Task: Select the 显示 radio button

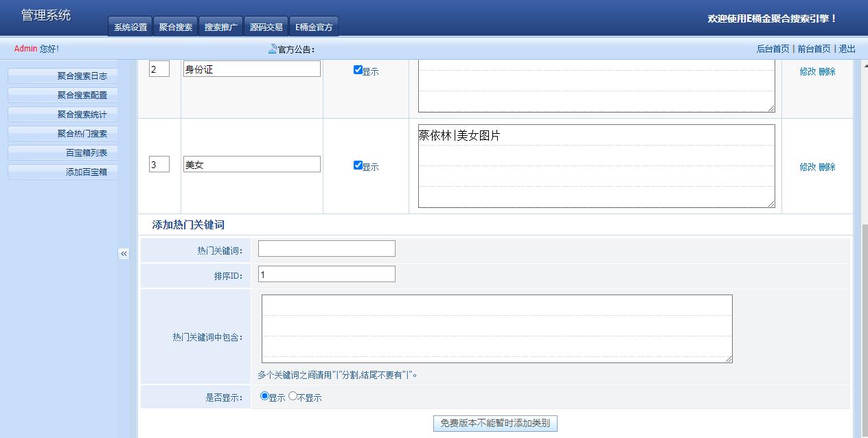Action: [x=264, y=395]
